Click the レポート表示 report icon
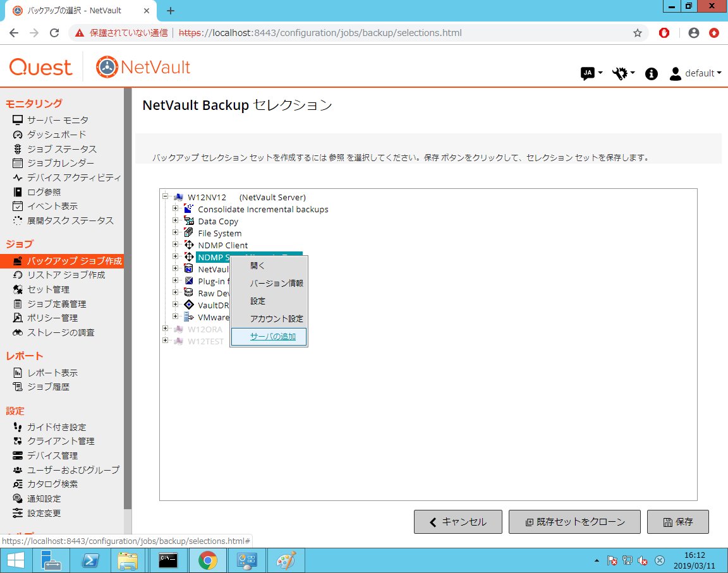This screenshot has width=728, height=573. (x=18, y=373)
